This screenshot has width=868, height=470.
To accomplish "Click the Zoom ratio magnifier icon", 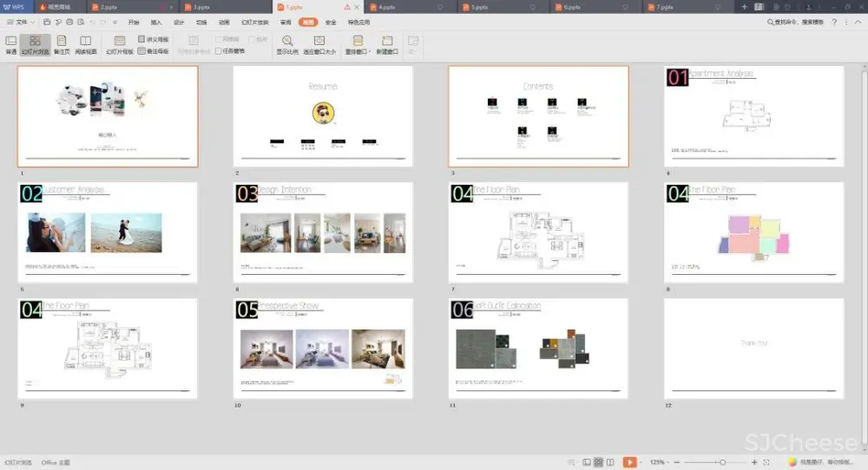I will (x=287, y=41).
